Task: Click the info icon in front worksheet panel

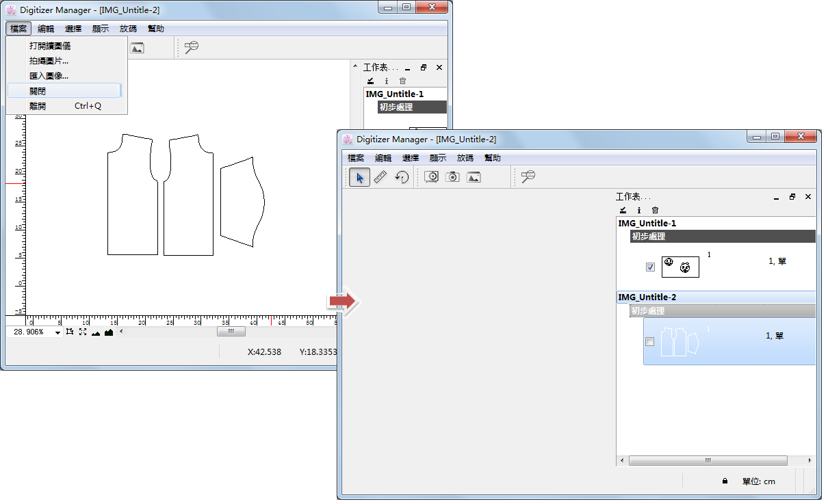Action: (x=639, y=211)
